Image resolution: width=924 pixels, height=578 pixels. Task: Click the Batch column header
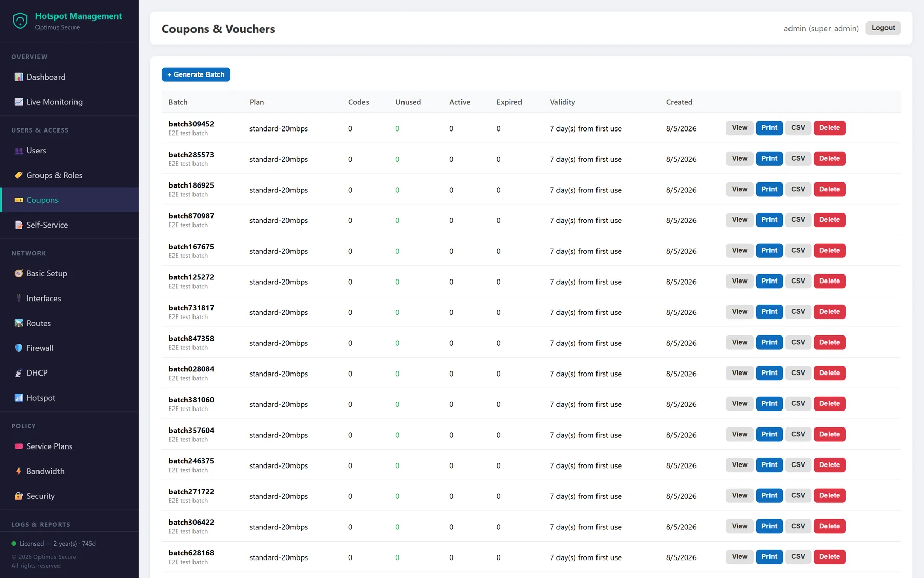(x=178, y=102)
